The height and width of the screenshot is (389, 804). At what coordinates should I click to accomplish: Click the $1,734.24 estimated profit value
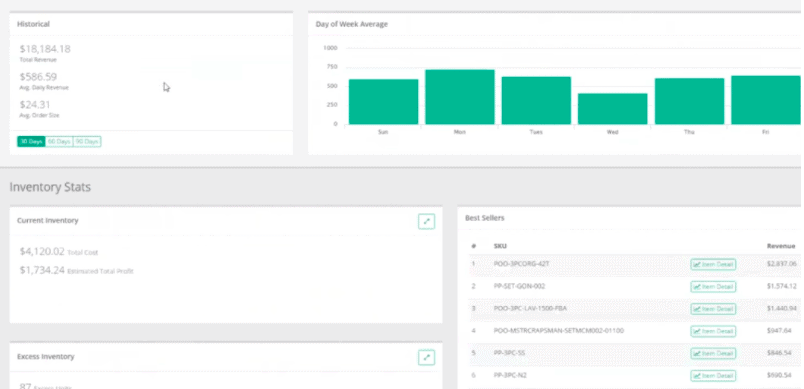(42, 270)
